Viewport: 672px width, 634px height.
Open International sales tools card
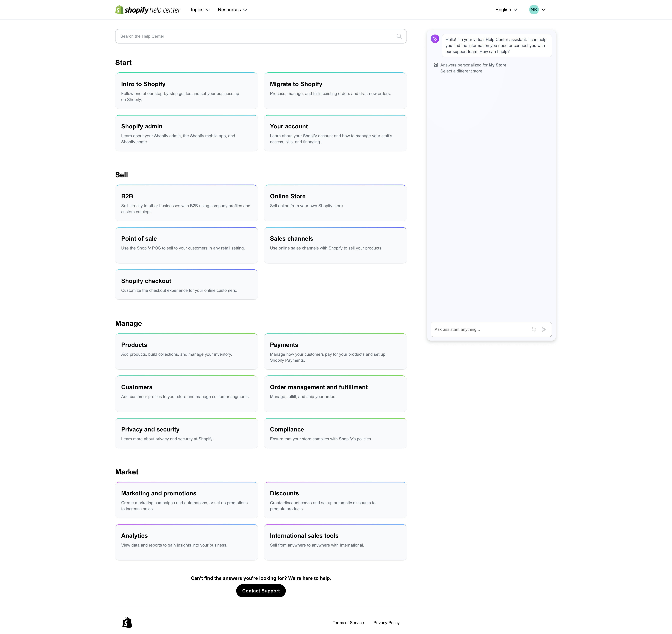point(335,542)
